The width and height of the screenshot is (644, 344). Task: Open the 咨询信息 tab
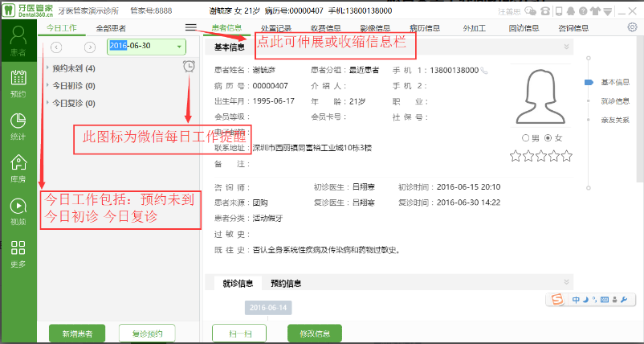coord(574,28)
